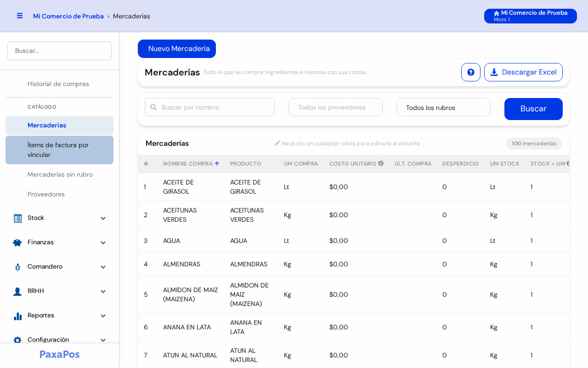Click the Comandero sidebar icon
The width and height of the screenshot is (588, 368).
(17, 267)
